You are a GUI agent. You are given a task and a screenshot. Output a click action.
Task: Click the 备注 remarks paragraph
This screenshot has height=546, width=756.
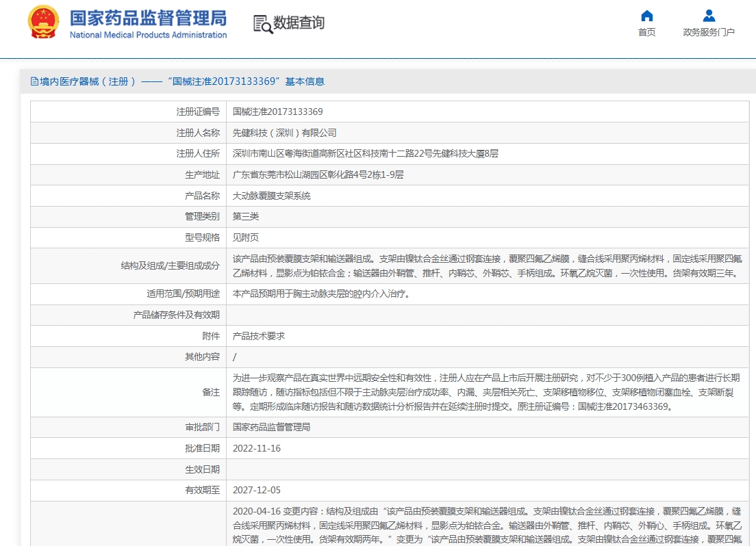pos(486,392)
